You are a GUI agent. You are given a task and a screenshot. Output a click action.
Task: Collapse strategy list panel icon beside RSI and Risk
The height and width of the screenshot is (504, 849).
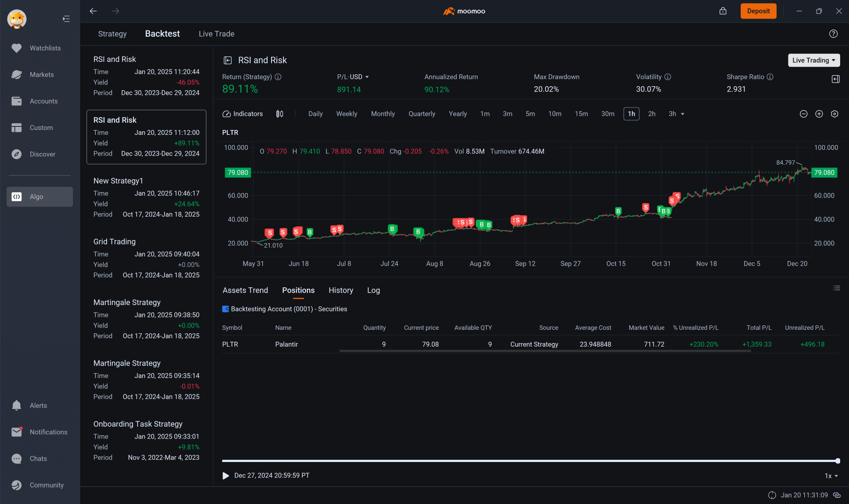pyautogui.click(x=228, y=60)
